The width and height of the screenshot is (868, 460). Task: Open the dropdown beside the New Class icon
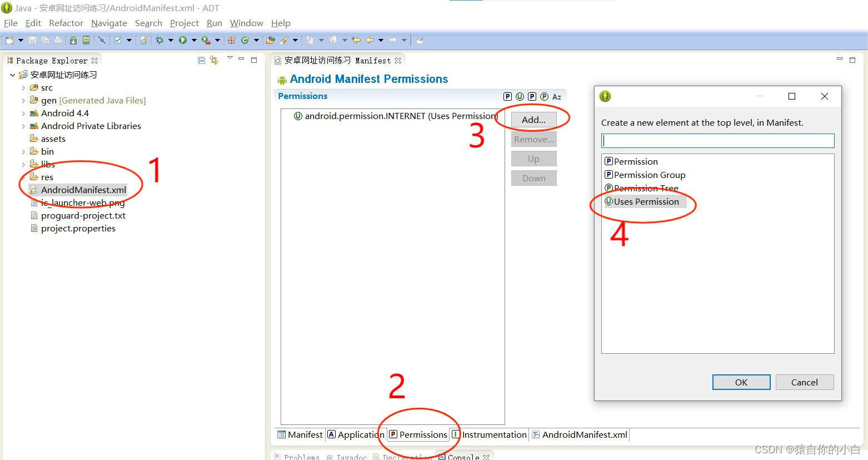point(256,40)
